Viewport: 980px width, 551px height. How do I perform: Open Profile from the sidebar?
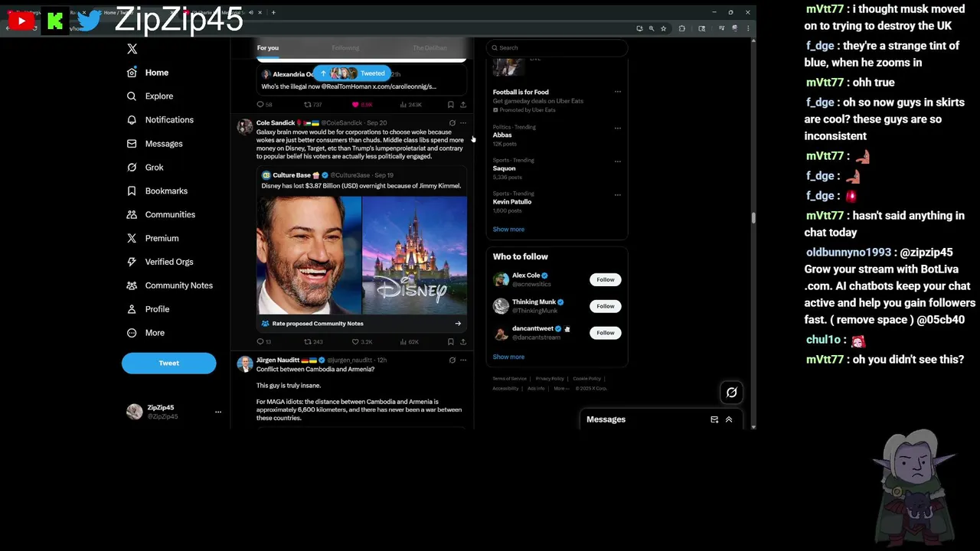pyautogui.click(x=148, y=309)
